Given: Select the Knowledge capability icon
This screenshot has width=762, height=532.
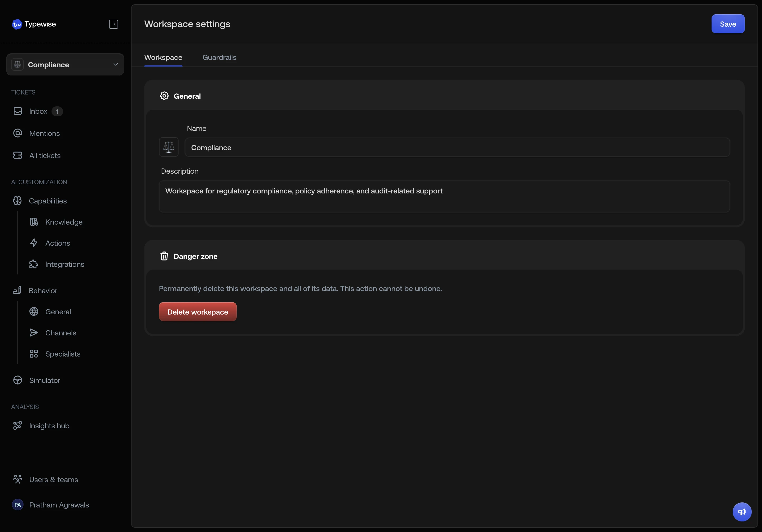Looking at the screenshot, I should click(34, 222).
